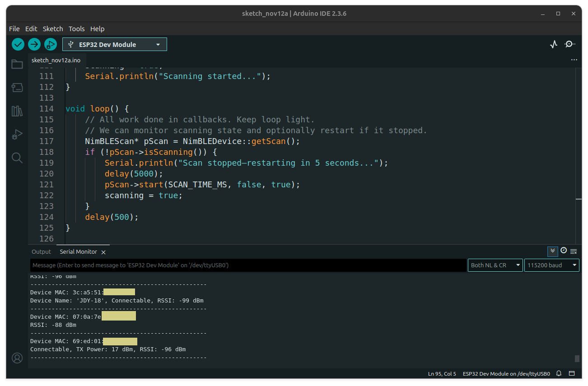Open the sidebar Search magnifier icon
The height and width of the screenshot is (386, 588).
click(x=17, y=158)
